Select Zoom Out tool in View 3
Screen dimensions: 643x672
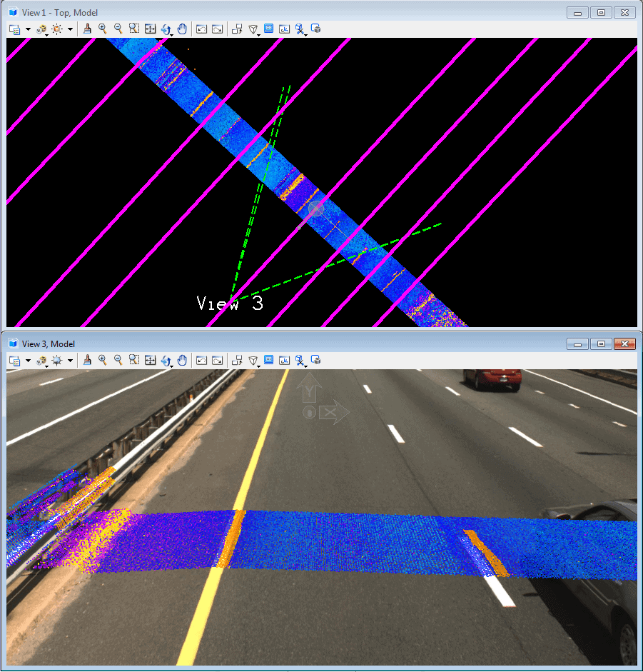point(118,361)
